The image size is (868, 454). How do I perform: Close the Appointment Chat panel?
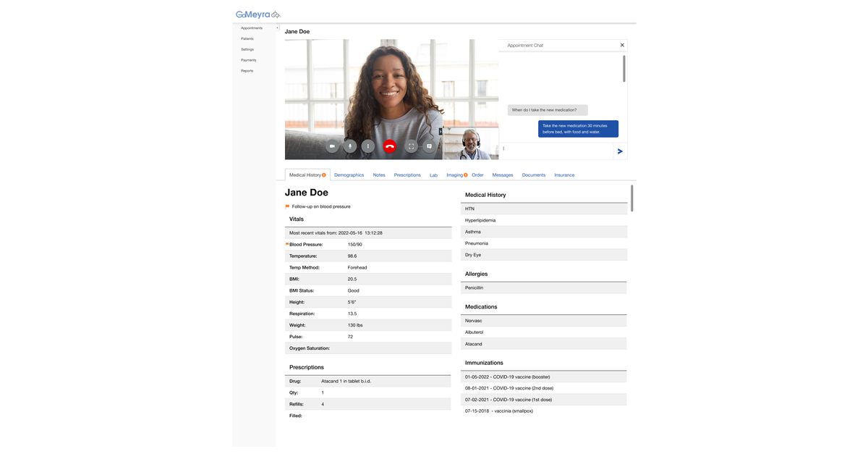pos(622,45)
